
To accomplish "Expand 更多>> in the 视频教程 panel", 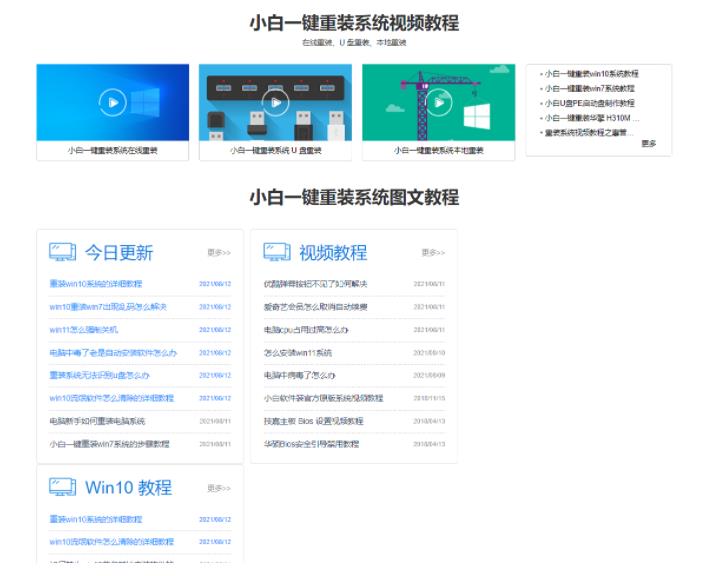I will [432, 253].
